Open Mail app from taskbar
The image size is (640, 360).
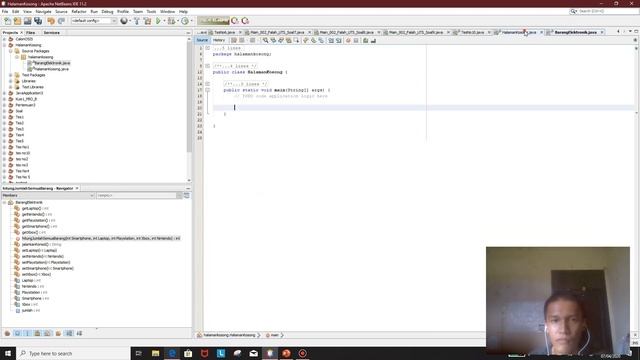pyautogui.click(x=253, y=353)
